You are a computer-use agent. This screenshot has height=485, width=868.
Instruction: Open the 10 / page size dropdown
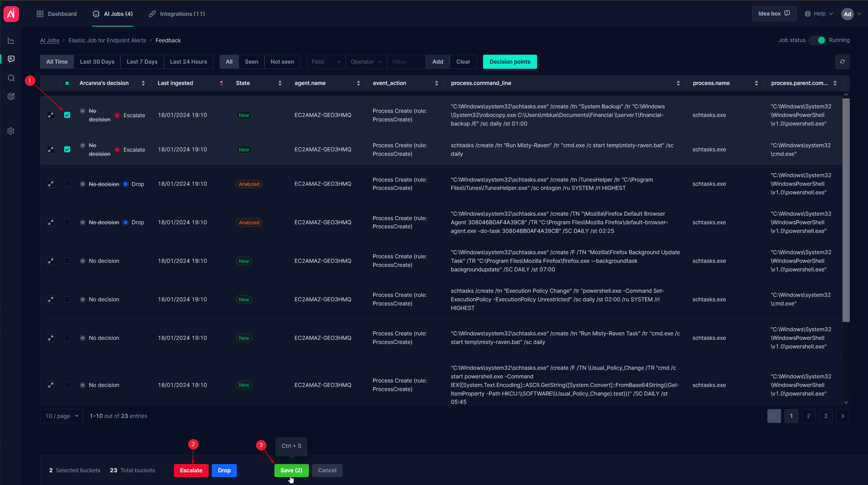pyautogui.click(x=62, y=416)
